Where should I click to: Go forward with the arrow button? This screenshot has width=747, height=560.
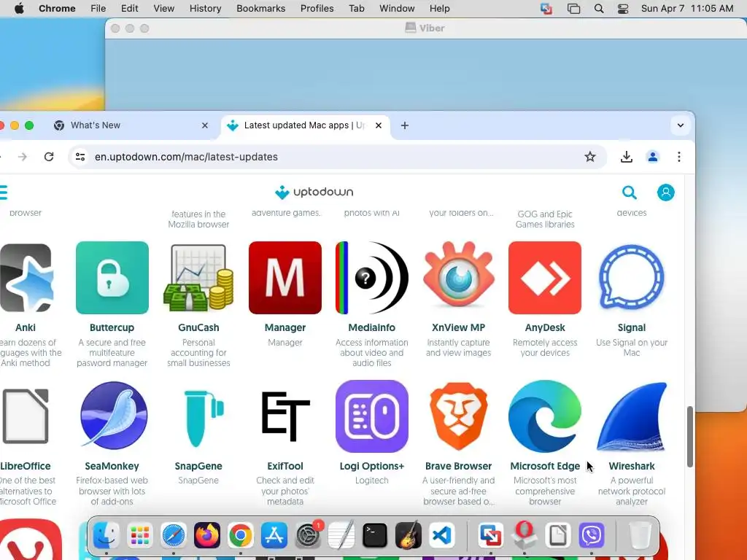[x=23, y=157]
